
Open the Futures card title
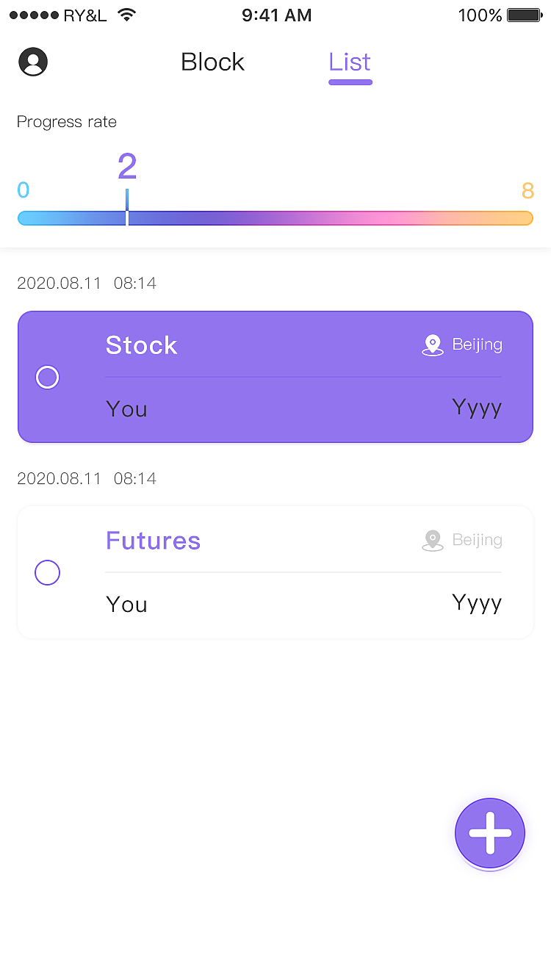click(x=153, y=541)
